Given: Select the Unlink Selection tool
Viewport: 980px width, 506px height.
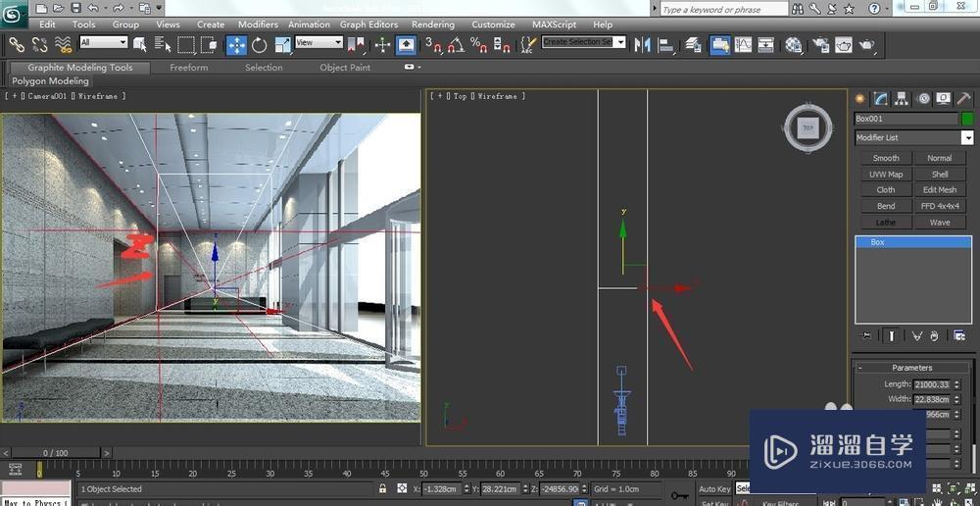Looking at the screenshot, I should 39,44.
